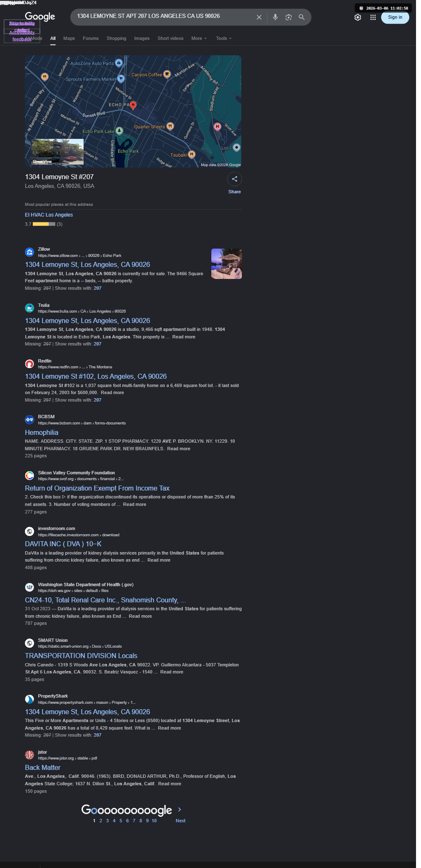Open the Google apps grid icon
The height and width of the screenshot is (868, 421).
coord(373,17)
